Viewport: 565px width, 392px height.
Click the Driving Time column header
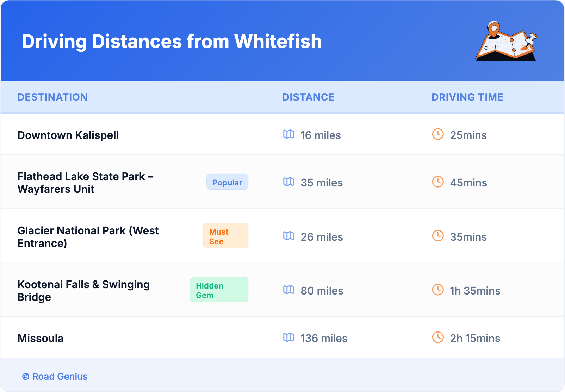tap(467, 97)
